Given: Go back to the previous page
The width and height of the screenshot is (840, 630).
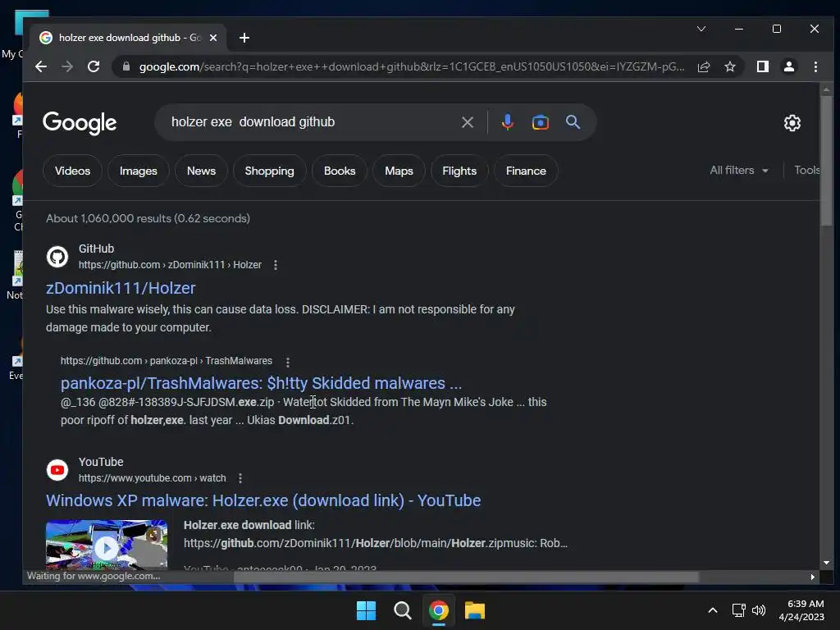Looking at the screenshot, I should (41, 66).
